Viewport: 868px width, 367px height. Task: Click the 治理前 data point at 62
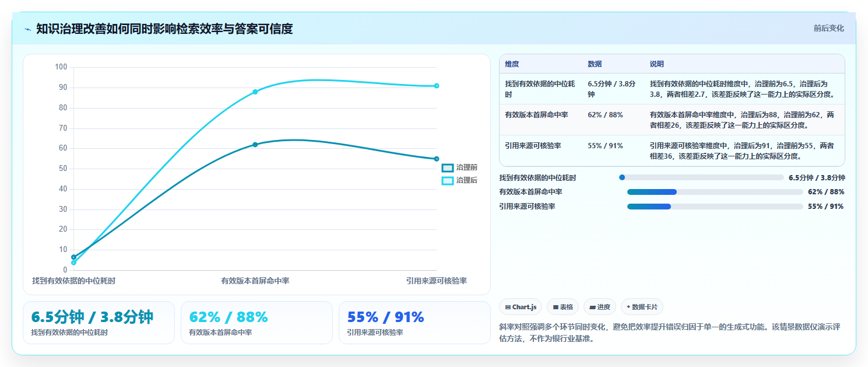pos(255,144)
